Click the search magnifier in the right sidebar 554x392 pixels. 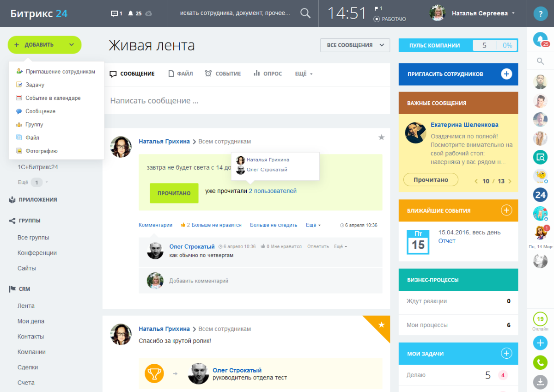point(540,60)
